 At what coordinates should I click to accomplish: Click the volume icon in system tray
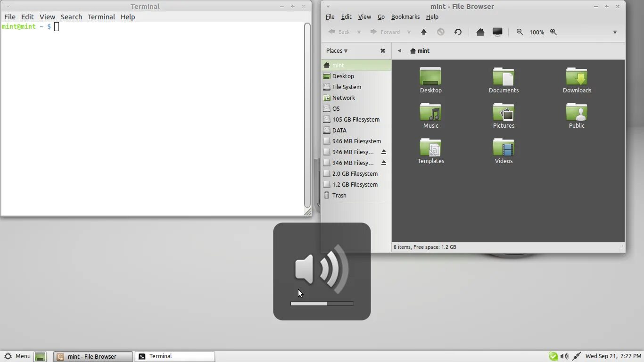(564, 356)
